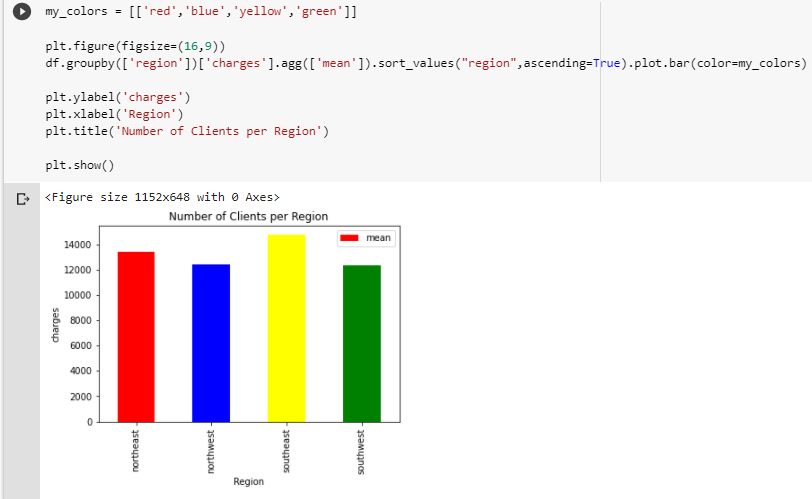Click the 'mean' legend label

tap(378, 238)
